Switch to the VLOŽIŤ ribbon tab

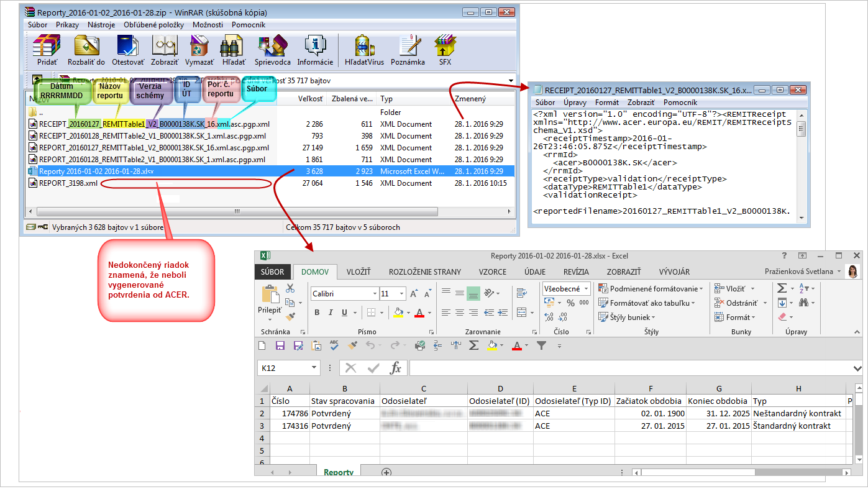[359, 272]
